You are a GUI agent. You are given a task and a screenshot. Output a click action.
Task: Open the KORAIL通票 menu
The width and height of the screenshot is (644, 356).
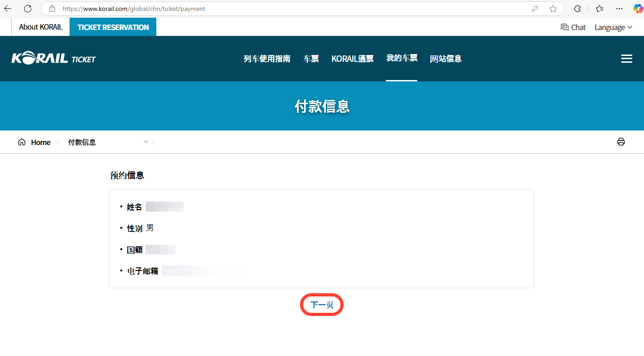click(352, 59)
